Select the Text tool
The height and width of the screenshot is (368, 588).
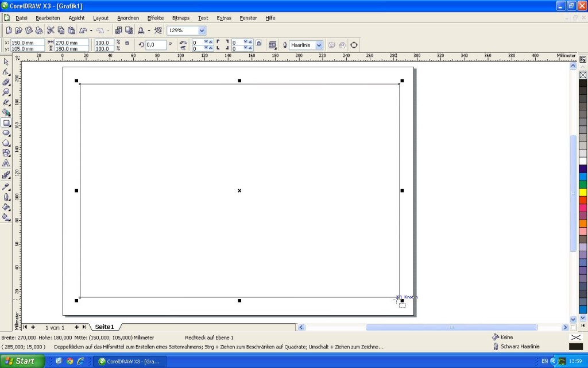[6, 163]
